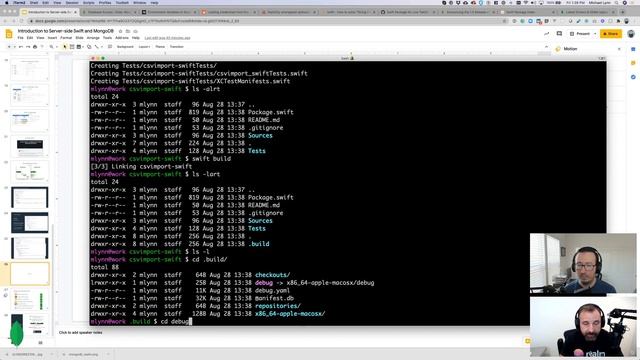Image resolution: width=640 pixels, height=360 pixels.
Task: Click the yellow Share button
Action: [611, 34]
